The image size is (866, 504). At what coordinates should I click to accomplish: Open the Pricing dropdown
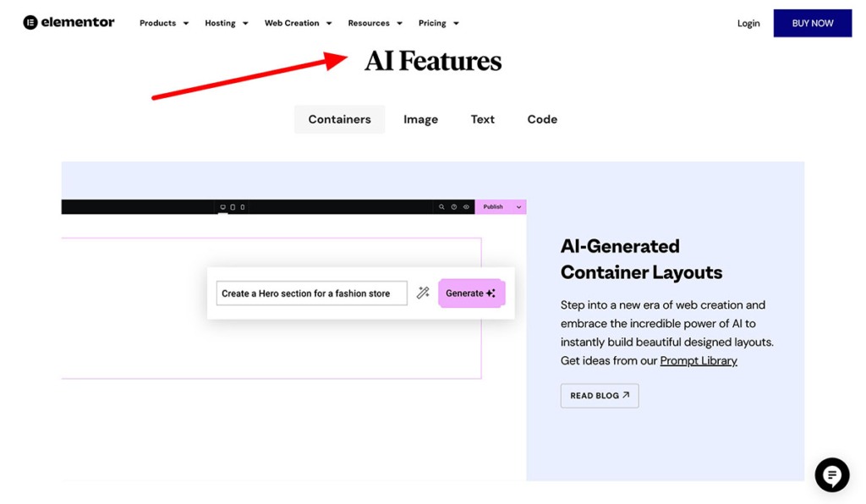pyautogui.click(x=438, y=23)
